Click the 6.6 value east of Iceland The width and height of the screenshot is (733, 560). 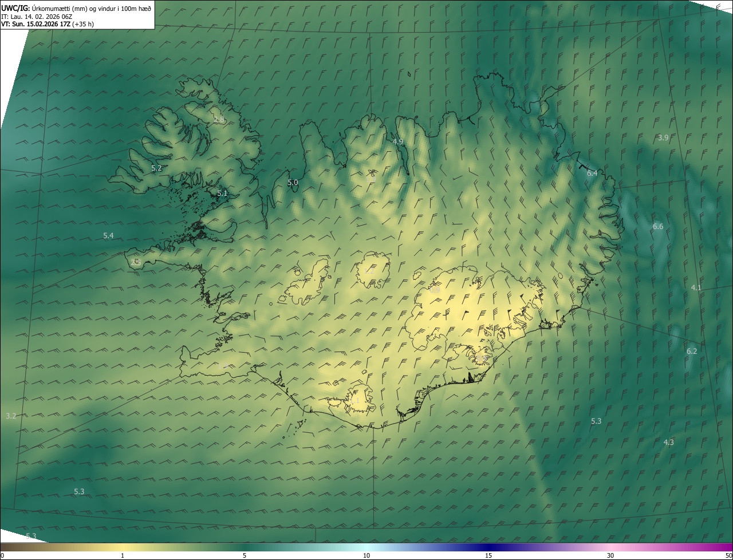[658, 227]
